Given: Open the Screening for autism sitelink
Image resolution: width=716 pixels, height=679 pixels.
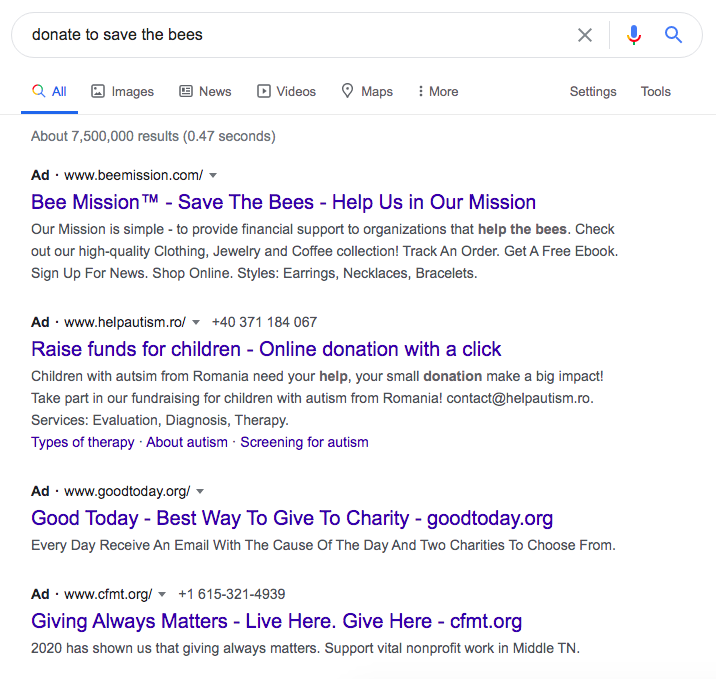Looking at the screenshot, I should point(304,442).
